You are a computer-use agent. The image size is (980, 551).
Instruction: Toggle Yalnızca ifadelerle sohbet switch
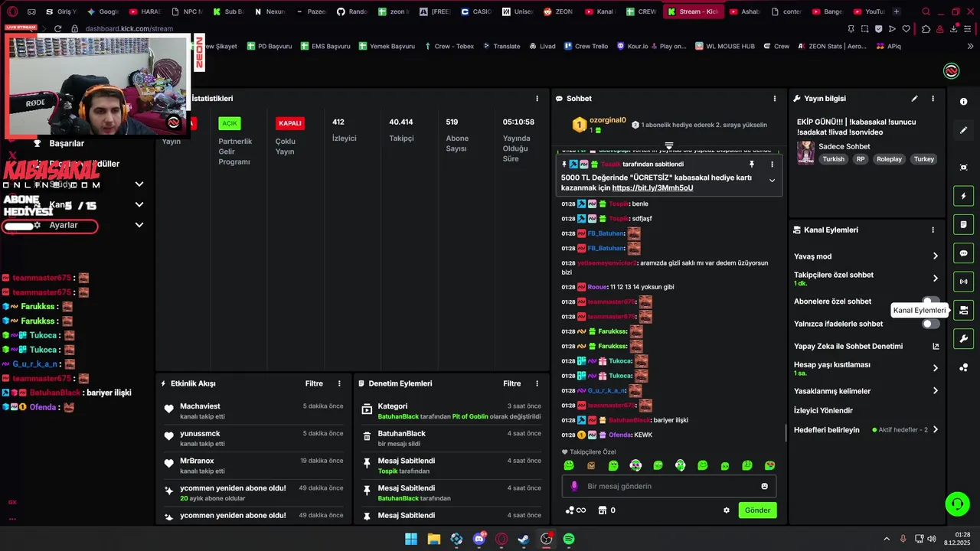pyautogui.click(x=931, y=324)
